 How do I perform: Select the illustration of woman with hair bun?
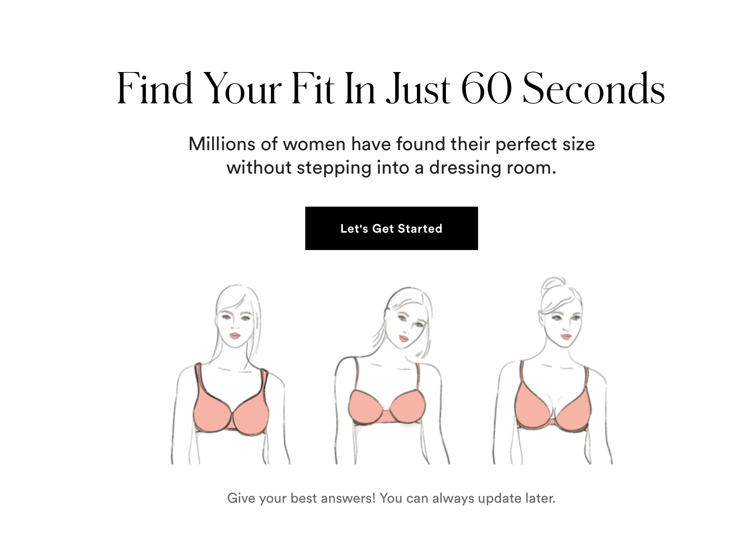tap(553, 371)
